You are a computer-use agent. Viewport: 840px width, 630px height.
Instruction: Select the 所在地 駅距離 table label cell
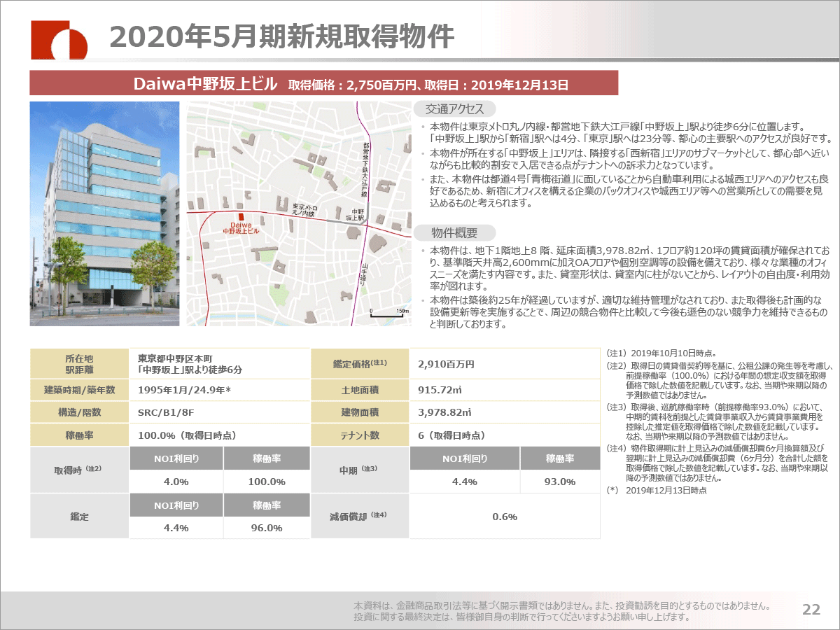79,364
